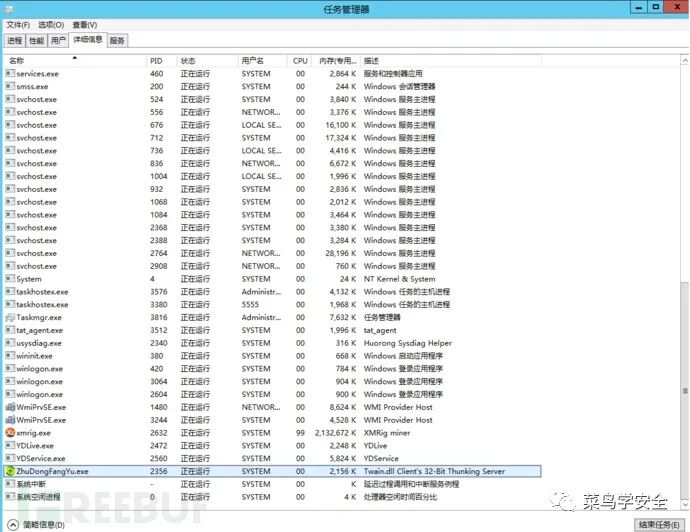The width and height of the screenshot is (690, 532).
Task: Click PID 3816 cell
Action: click(x=158, y=318)
